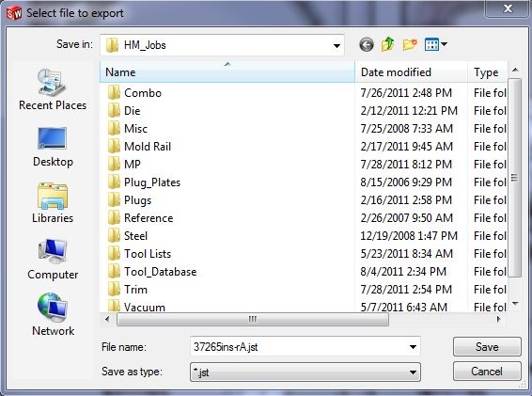Sort by the Name column header
This screenshot has height=396, width=532.
pos(227,72)
